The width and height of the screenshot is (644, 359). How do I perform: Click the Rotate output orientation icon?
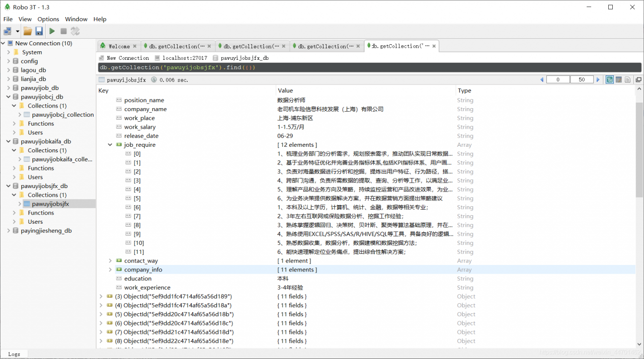(x=75, y=31)
